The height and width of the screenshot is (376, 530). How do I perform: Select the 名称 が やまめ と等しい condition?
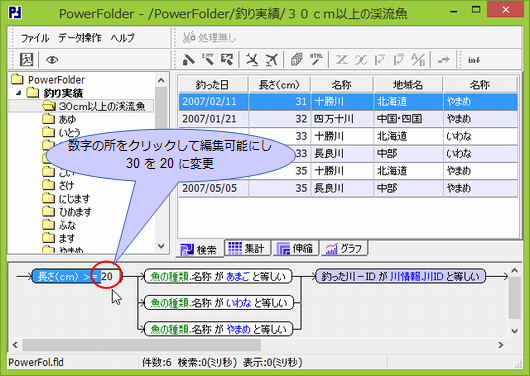218,329
